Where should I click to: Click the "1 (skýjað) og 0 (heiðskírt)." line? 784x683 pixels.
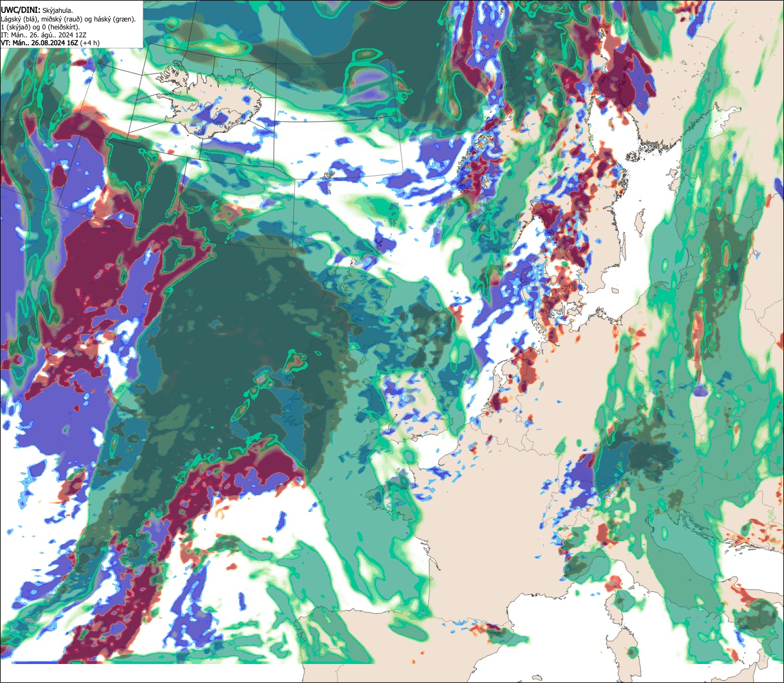click(x=40, y=27)
